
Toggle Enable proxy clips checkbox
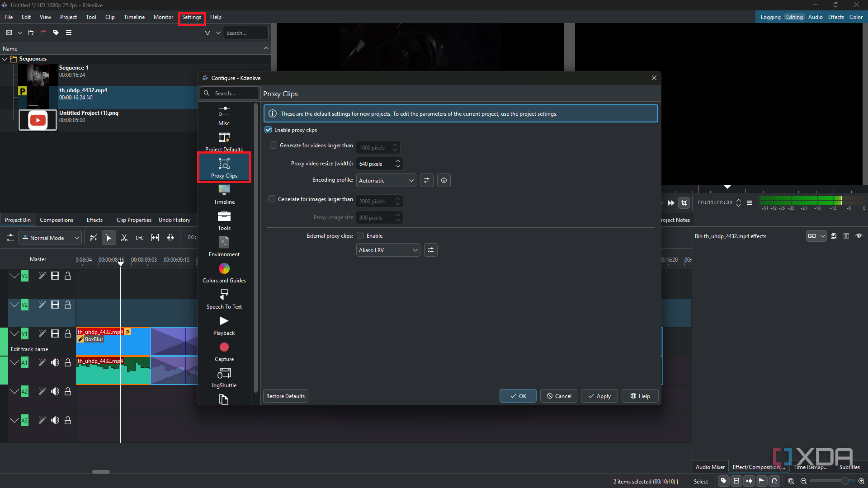click(269, 130)
